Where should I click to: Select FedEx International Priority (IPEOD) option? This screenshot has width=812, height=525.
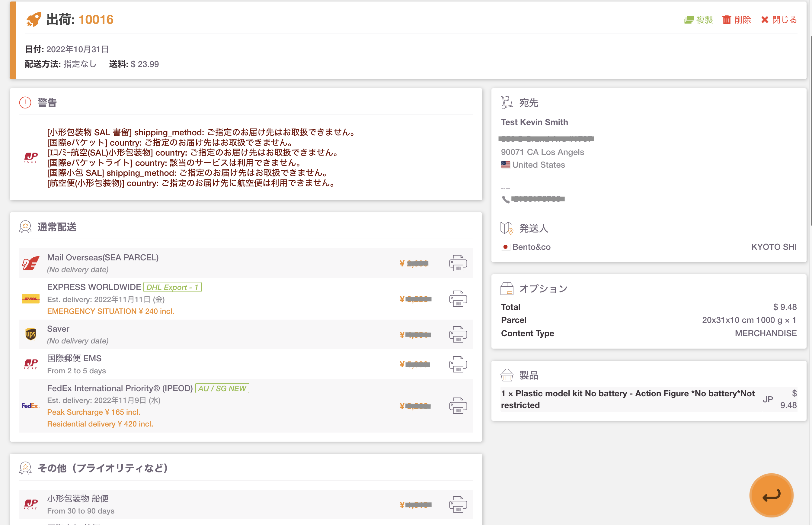246,406
